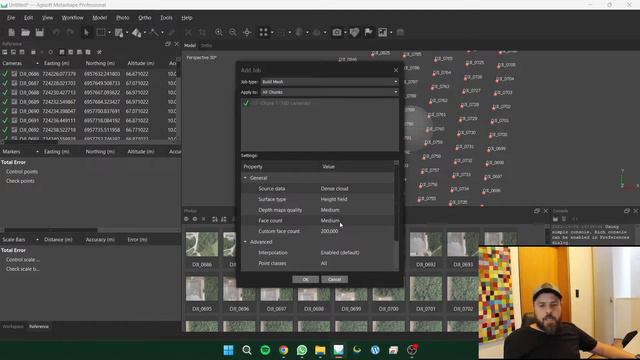Screen dimensions: 640x360
Task: Toggle the Chunk 1 checkbox in Add Job
Action: [246, 104]
